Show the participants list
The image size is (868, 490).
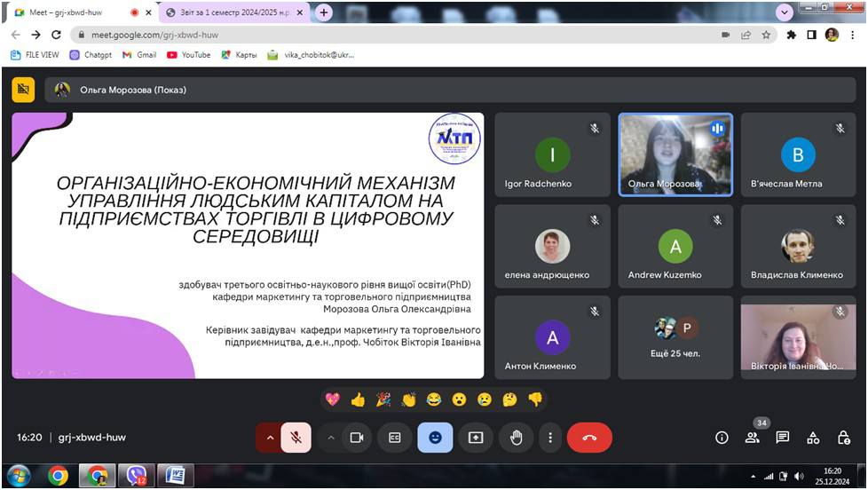point(752,438)
